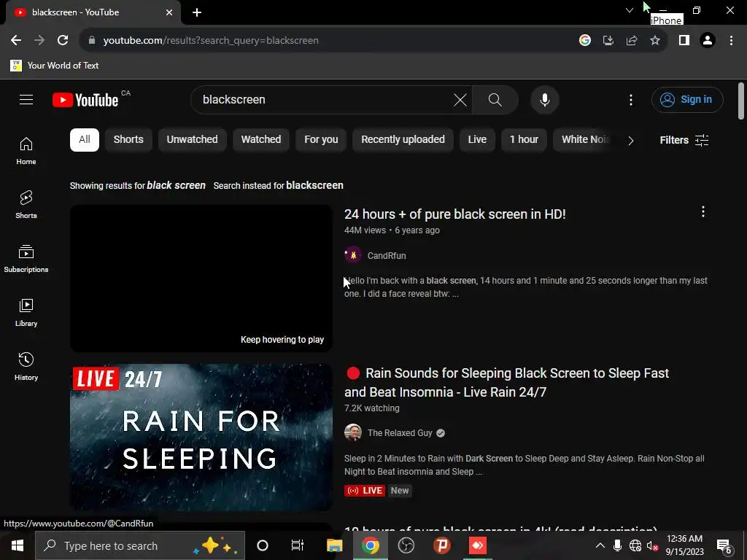Open Task View on the taskbar
Viewport: 747px width, 560px height.
(x=298, y=545)
